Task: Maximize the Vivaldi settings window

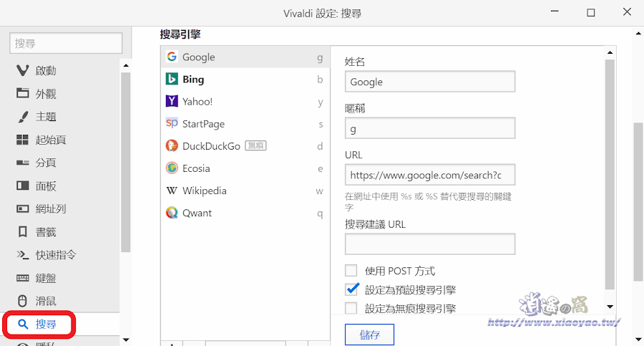Action: coord(590,13)
